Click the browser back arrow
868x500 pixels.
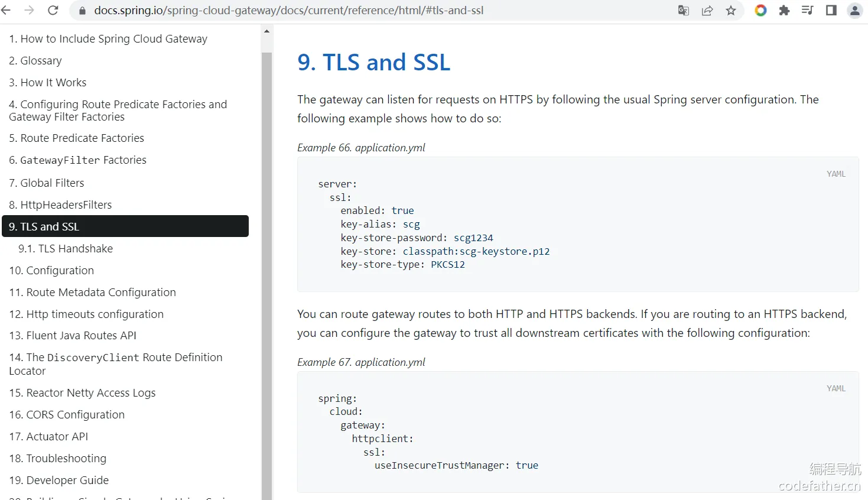point(6,11)
